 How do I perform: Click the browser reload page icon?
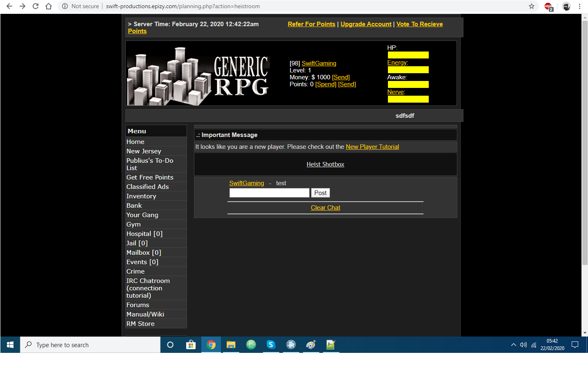tap(36, 6)
